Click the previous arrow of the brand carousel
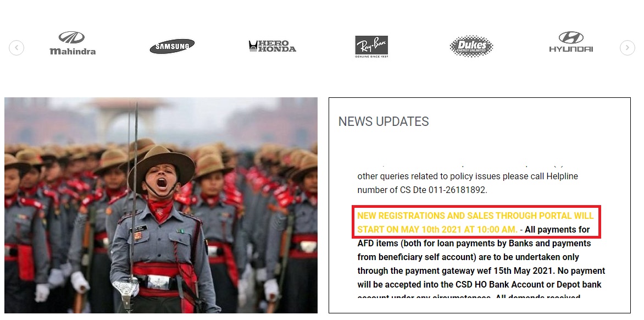The width and height of the screenshot is (644, 320). [16, 48]
